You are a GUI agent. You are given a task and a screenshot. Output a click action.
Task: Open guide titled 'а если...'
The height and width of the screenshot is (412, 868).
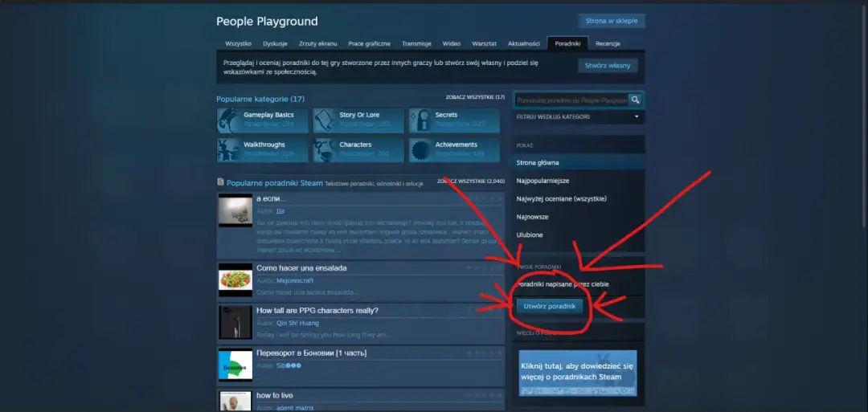[x=272, y=198]
